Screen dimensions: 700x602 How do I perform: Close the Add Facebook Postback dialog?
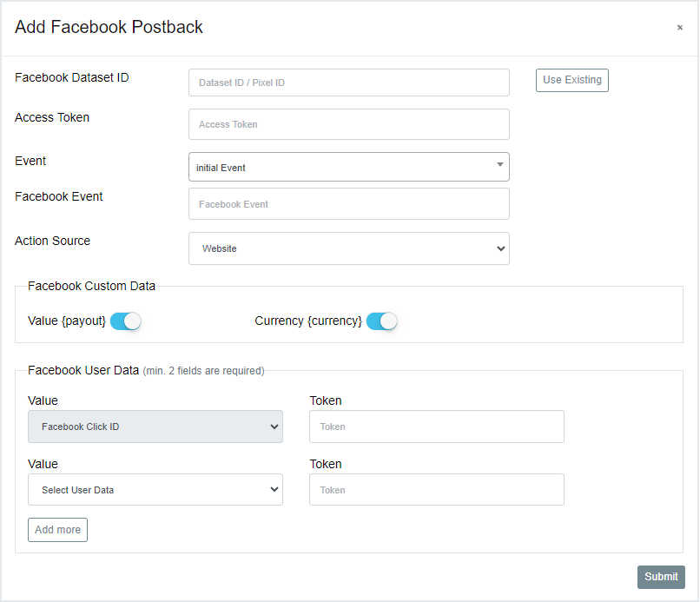click(x=679, y=28)
